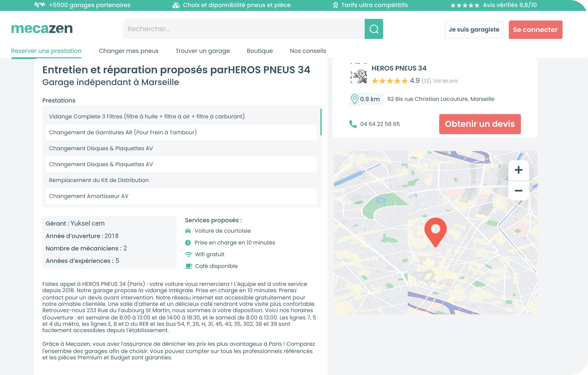This screenshot has width=588, height=375.
Task: Click the green phone icon
Action: point(353,124)
